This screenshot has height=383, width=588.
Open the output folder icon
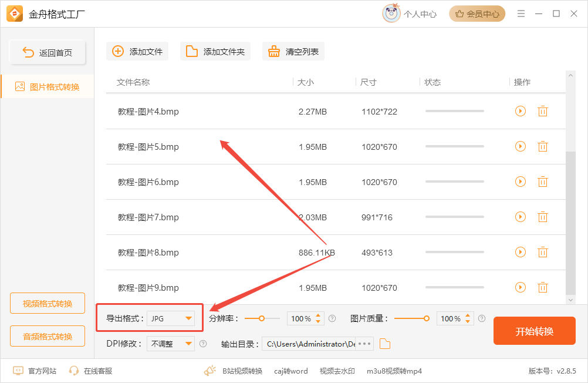tap(385, 344)
